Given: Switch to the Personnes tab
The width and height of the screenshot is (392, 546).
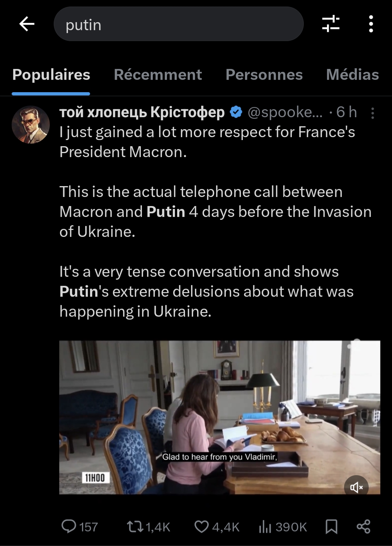Looking at the screenshot, I should click(264, 75).
